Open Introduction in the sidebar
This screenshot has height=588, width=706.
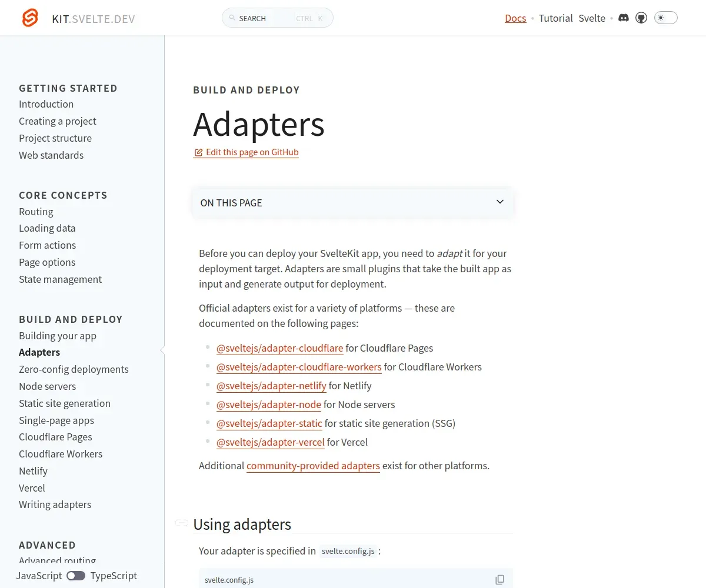46,104
